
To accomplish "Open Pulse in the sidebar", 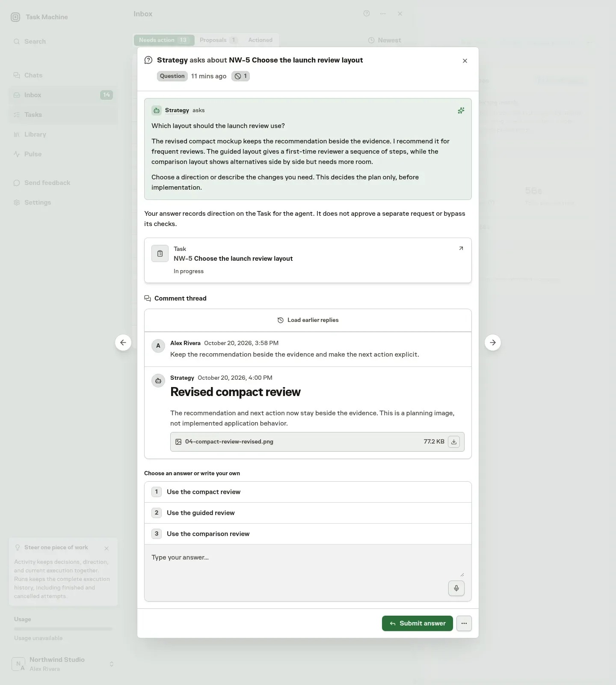I will [x=63, y=154].
